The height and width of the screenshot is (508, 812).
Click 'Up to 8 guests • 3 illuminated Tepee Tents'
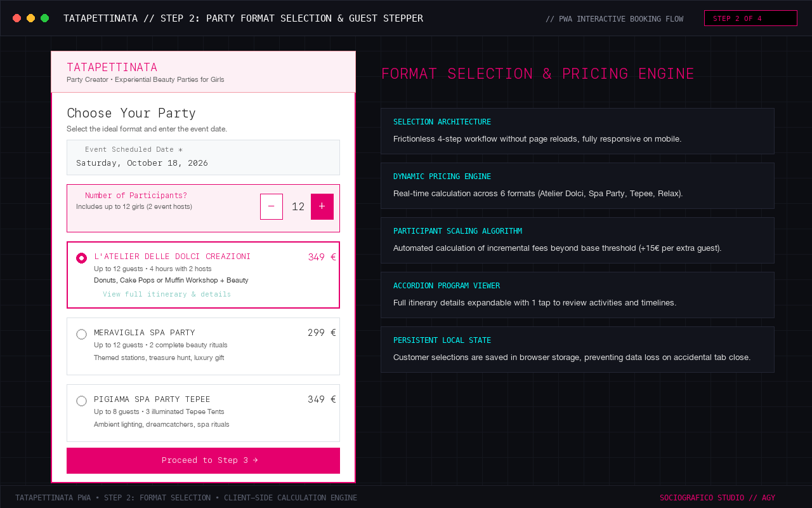(x=159, y=411)
